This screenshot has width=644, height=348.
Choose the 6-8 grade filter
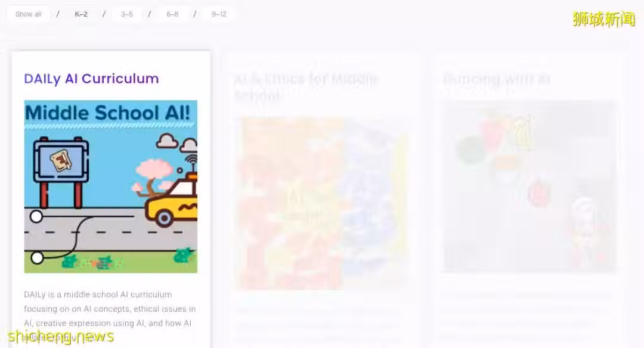172,14
